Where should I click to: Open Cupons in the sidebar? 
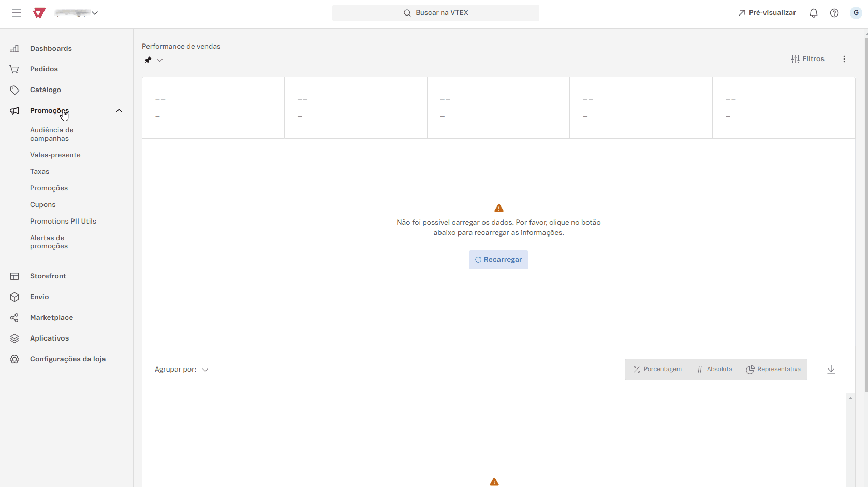[42, 205]
